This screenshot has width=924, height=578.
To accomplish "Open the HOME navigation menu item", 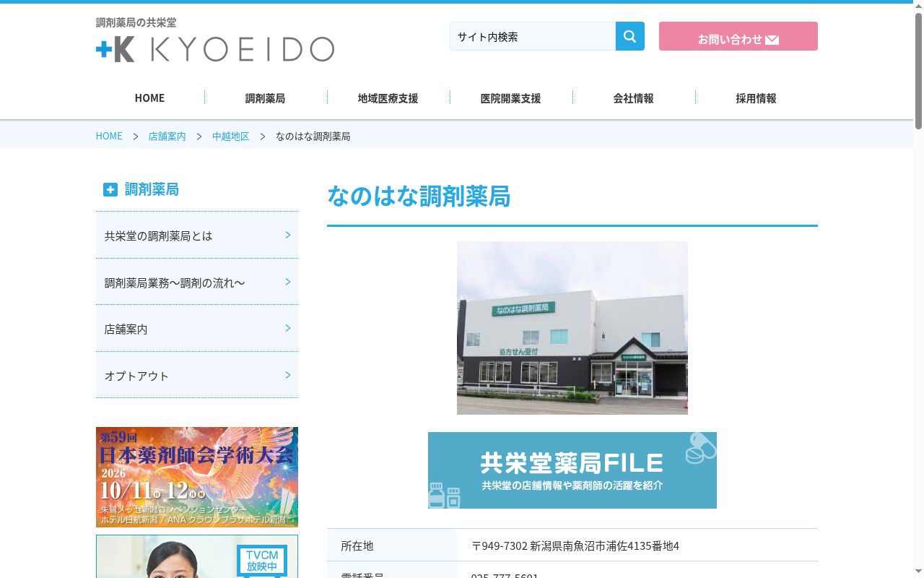I will [x=149, y=98].
